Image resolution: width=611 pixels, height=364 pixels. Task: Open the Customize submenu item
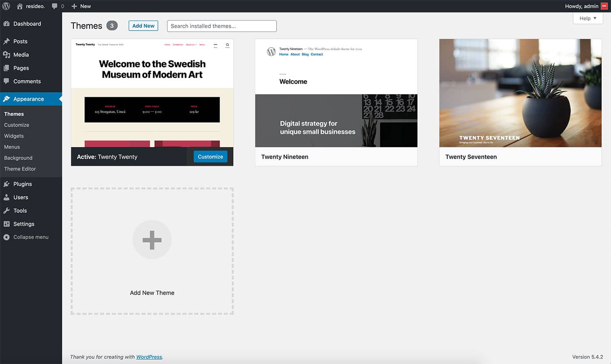coord(17,125)
